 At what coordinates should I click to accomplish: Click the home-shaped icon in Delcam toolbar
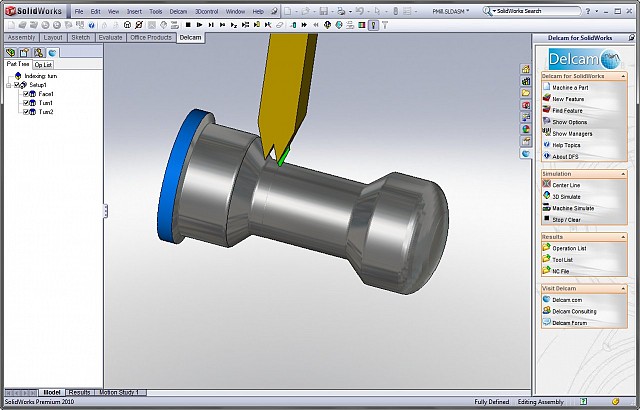point(127,25)
